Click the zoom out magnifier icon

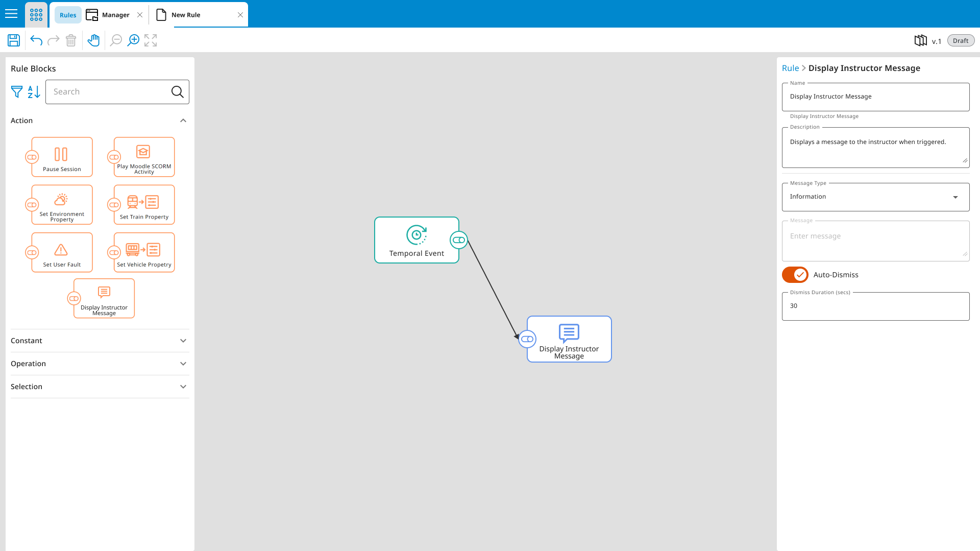click(116, 40)
